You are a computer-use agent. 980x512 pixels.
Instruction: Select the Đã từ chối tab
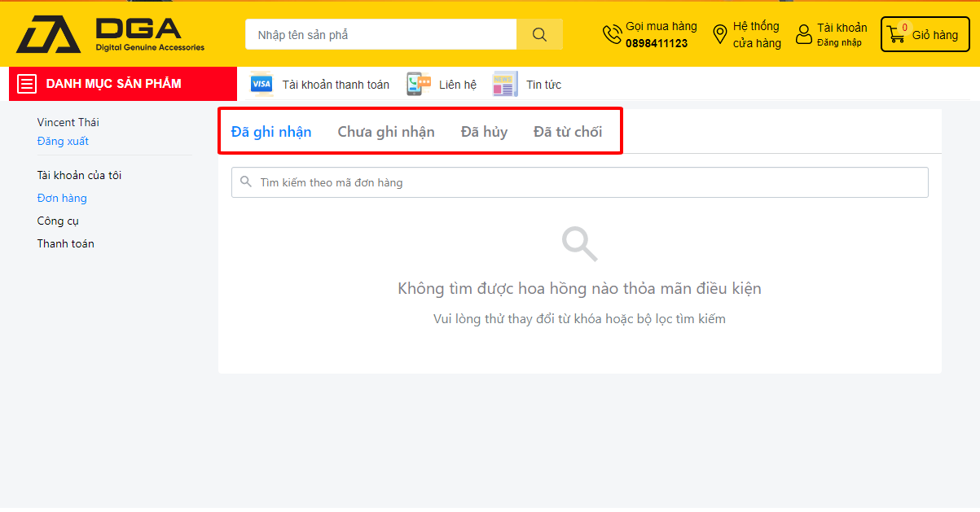point(568,132)
